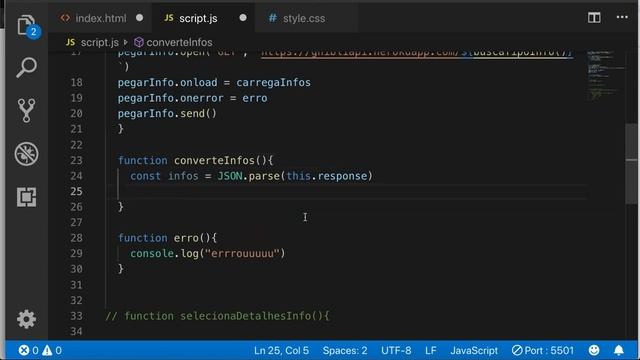Click JSON.parse on line 24
Viewport: 640px width, 360px height.
[x=248, y=176]
